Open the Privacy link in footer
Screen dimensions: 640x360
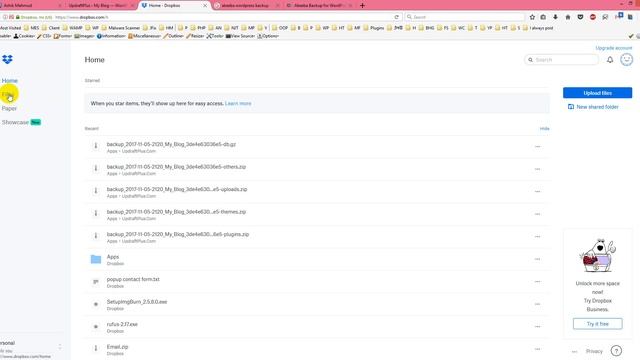coord(594,351)
